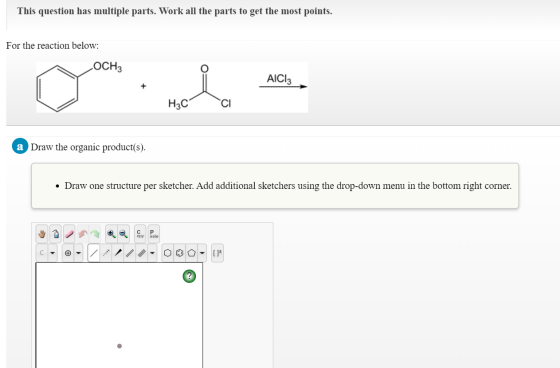Open the bond types dropdown arrow
The image size is (560, 368).
(x=152, y=253)
